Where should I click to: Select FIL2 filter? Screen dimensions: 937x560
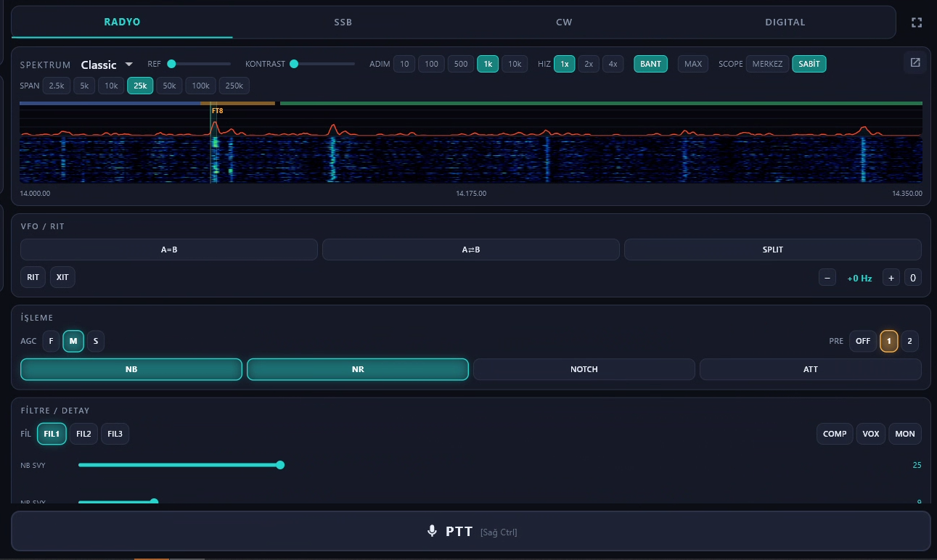click(x=83, y=434)
